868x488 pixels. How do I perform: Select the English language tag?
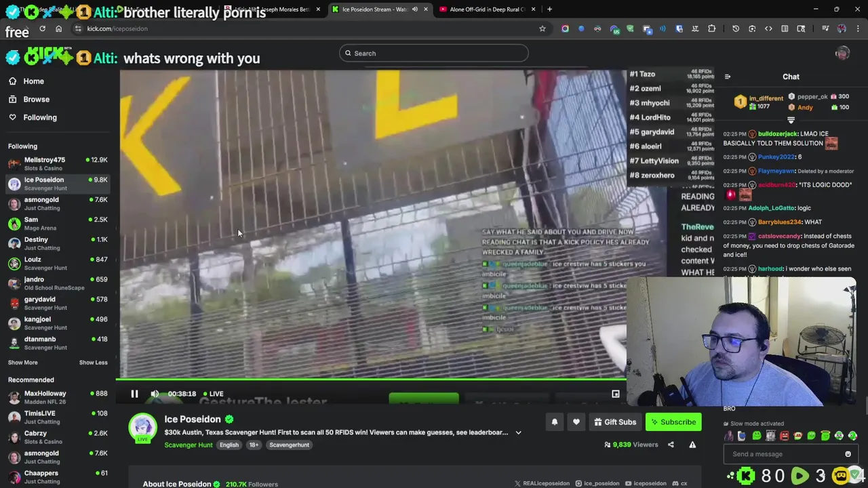[229, 445]
